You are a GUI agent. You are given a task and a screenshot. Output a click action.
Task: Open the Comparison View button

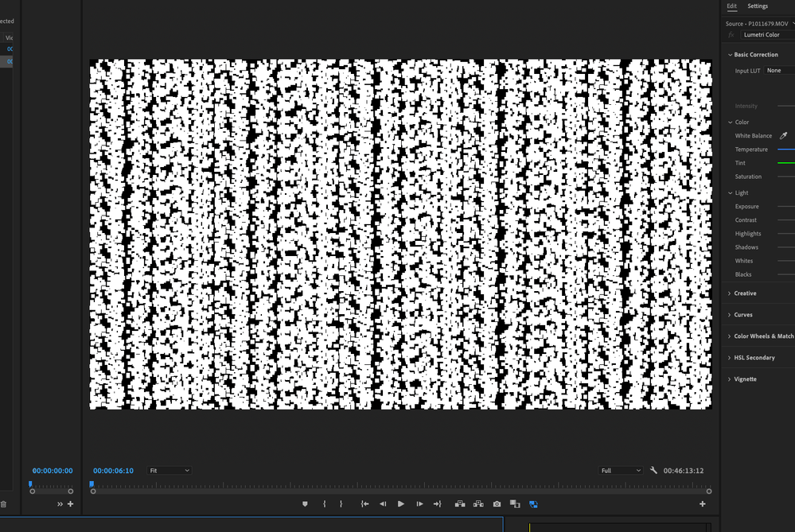click(x=515, y=504)
